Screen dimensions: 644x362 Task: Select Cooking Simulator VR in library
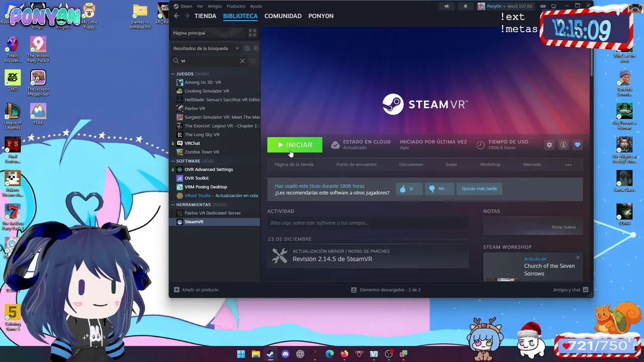coord(215,91)
